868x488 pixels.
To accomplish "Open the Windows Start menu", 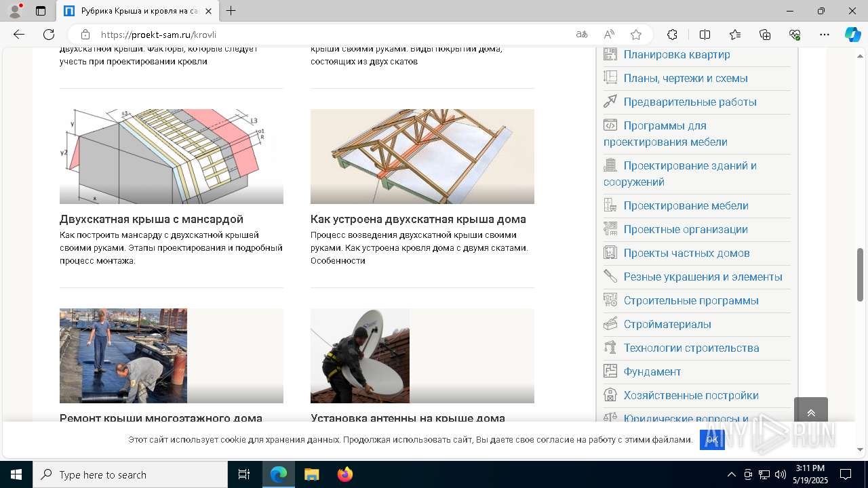I will coord(16,474).
